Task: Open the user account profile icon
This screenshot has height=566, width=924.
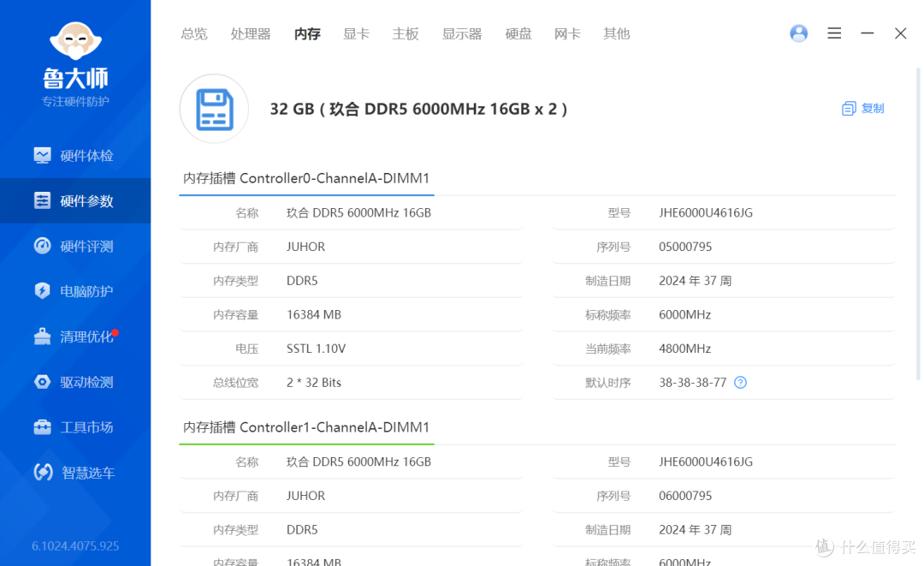Action: pos(798,33)
